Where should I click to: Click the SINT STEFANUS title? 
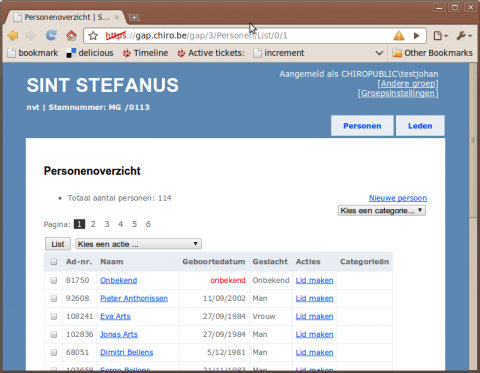pos(103,85)
